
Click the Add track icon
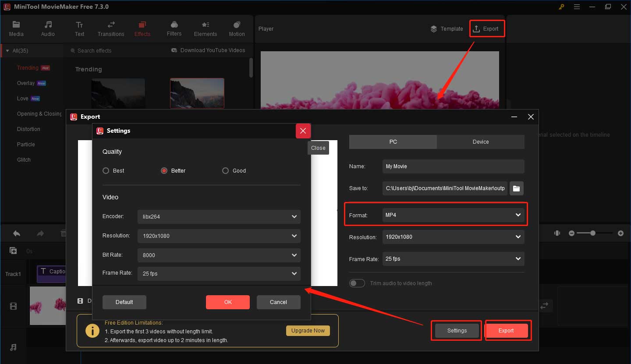13,251
